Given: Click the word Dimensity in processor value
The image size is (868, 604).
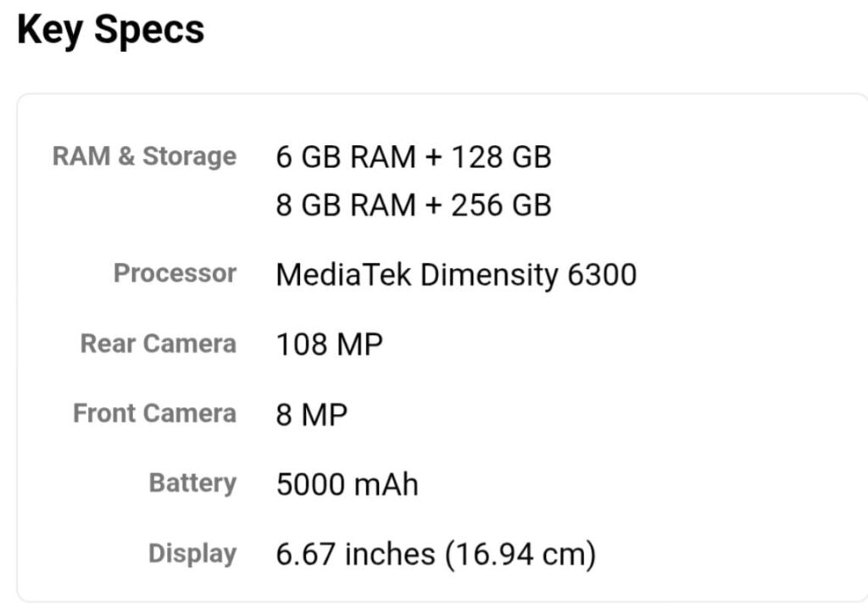Looking at the screenshot, I should pyautogui.click(x=490, y=276).
